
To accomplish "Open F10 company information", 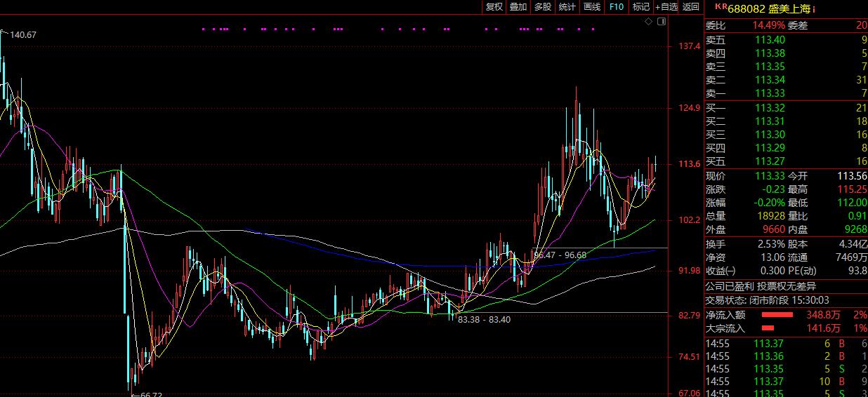I will [x=616, y=7].
